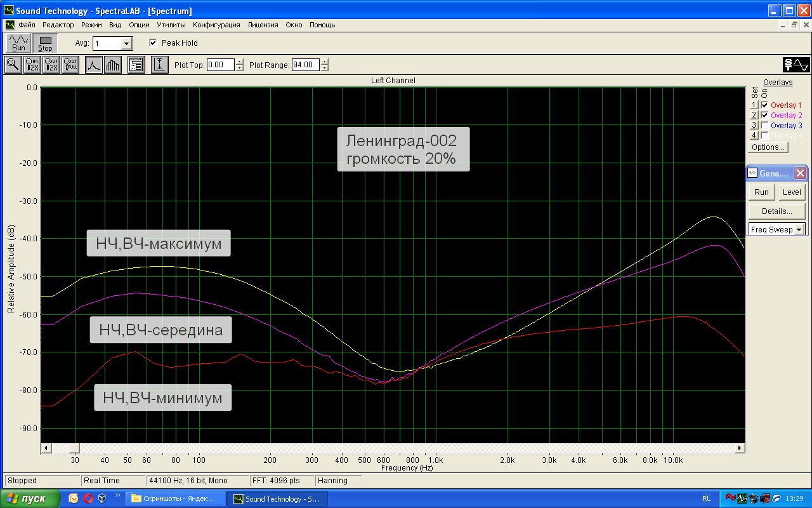Click Set button 1 for Overlay 1
This screenshot has width=812, height=508.
pos(754,105)
